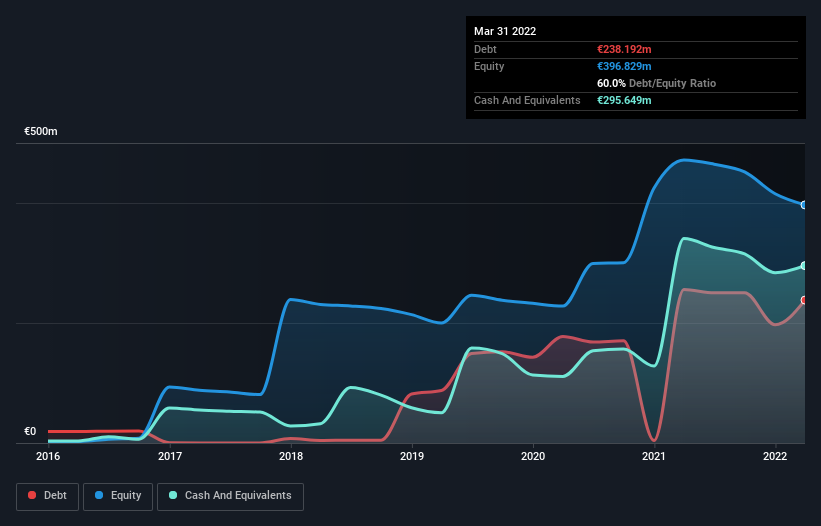Toggle Cash And Equivalents legend button

tap(230, 496)
